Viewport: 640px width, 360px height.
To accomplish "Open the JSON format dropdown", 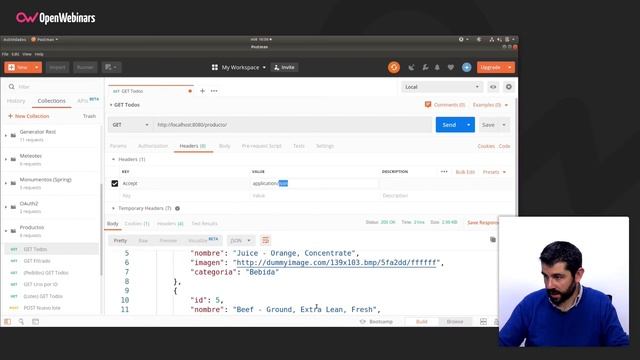I will (x=240, y=240).
